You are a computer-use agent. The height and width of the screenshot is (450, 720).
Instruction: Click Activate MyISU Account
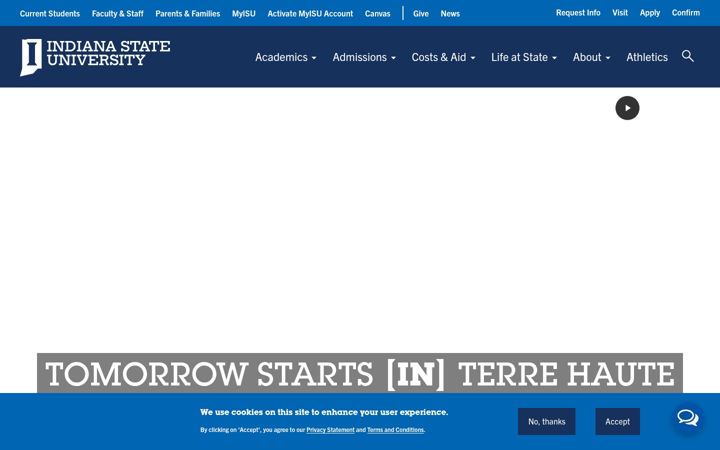(310, 14)
